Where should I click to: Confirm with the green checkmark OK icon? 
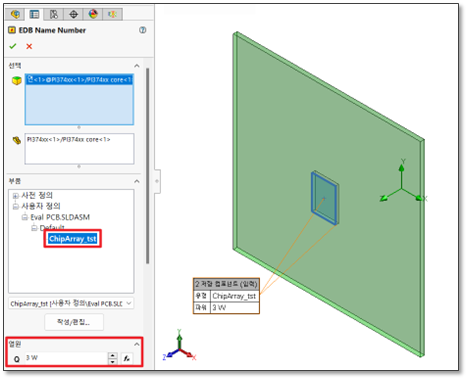[13, 46]
